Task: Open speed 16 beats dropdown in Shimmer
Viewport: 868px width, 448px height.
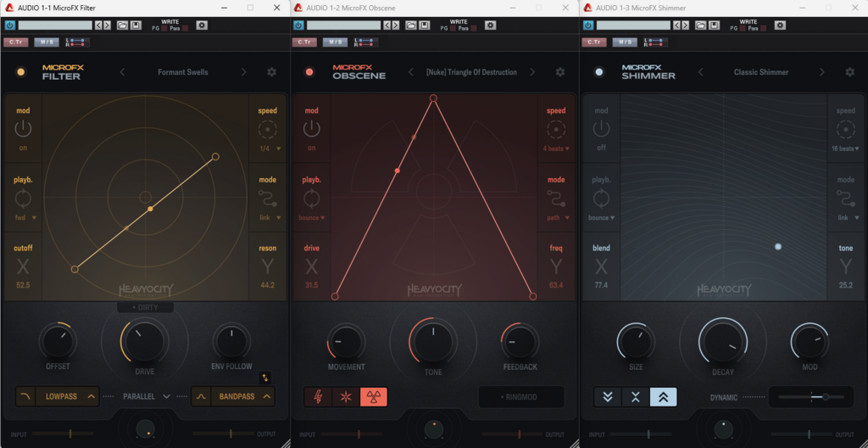Action: (x=846, y=148)
